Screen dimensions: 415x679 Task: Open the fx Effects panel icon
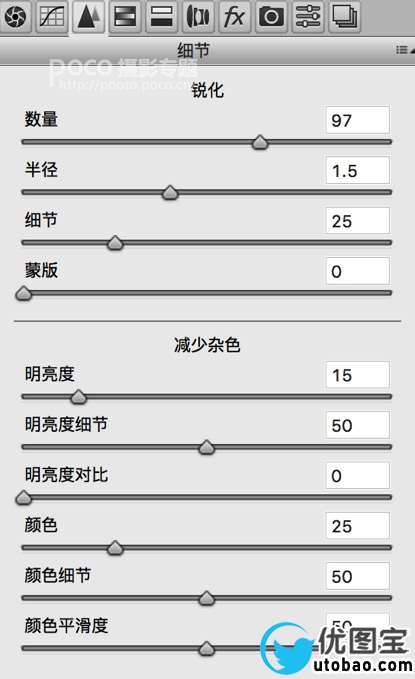(x=235, y=16)
